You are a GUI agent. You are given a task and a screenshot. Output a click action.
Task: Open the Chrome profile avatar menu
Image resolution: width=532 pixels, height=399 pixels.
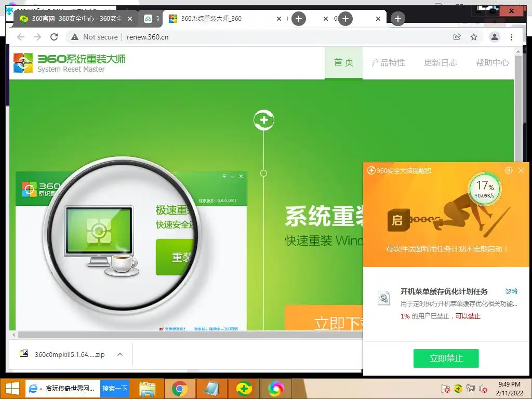(x=495, y=37)
